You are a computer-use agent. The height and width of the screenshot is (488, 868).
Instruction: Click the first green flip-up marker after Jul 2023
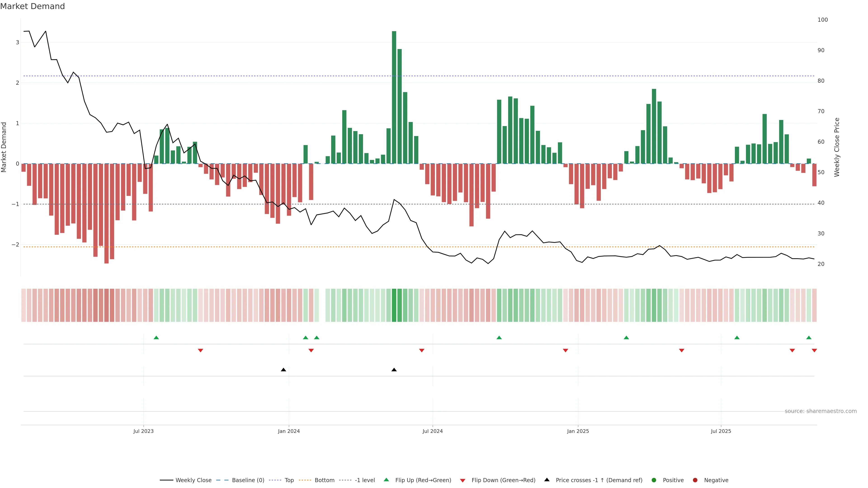coord(156,338)
